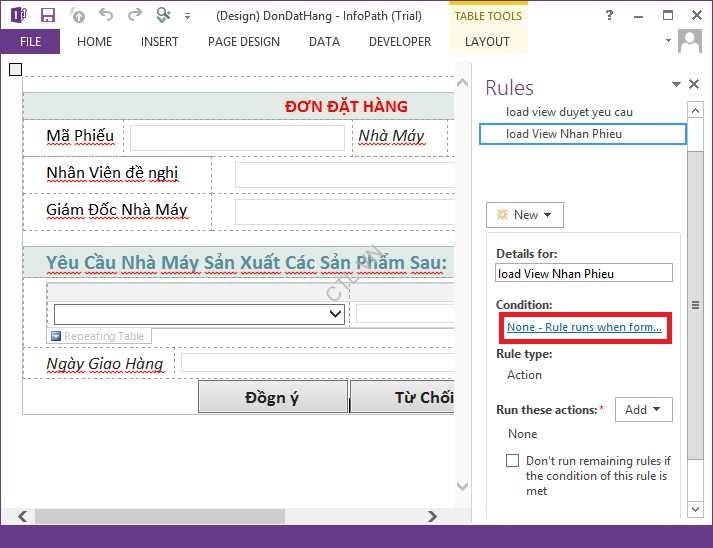The width and height of the screenshot is (713, 548).
Task: Open the repeating table combo box
Action: 335,313
